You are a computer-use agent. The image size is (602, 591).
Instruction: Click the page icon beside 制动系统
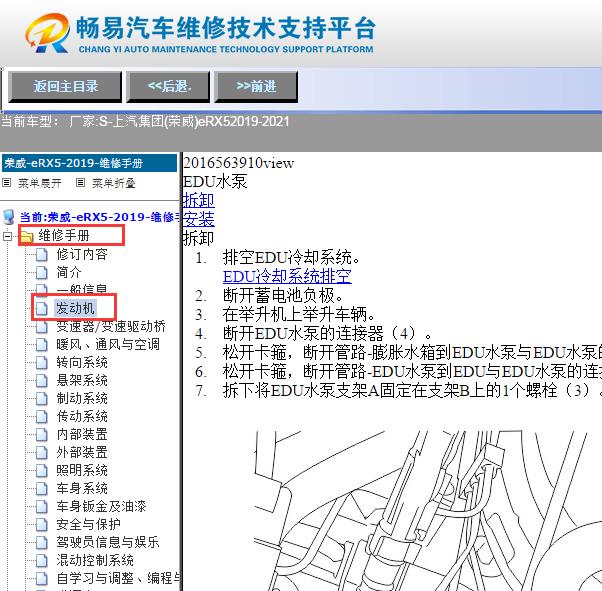(x=41, y=399)
